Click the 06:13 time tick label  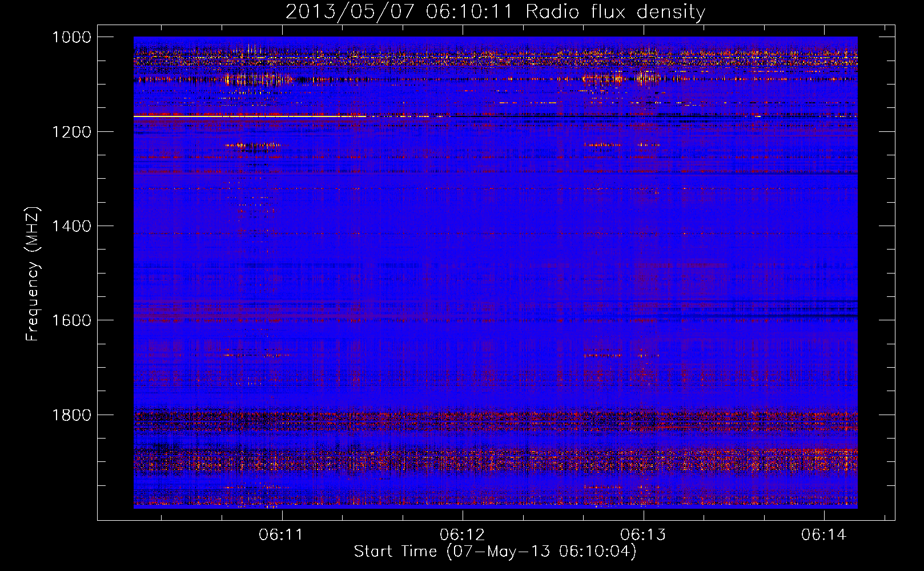(x=643, y=534)
